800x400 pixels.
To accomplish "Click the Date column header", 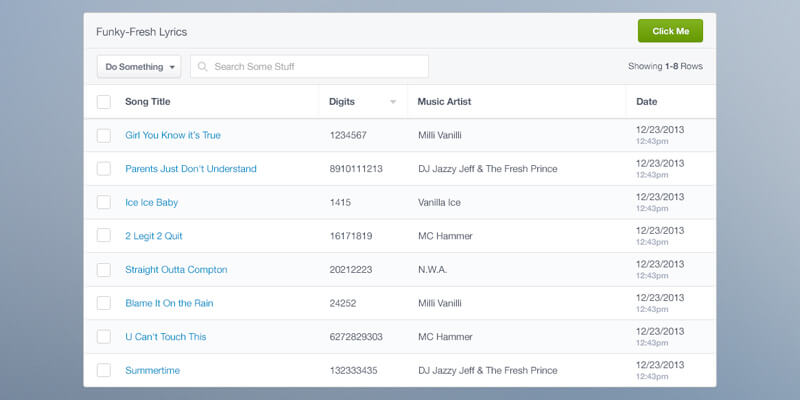I will click(646, 102).
